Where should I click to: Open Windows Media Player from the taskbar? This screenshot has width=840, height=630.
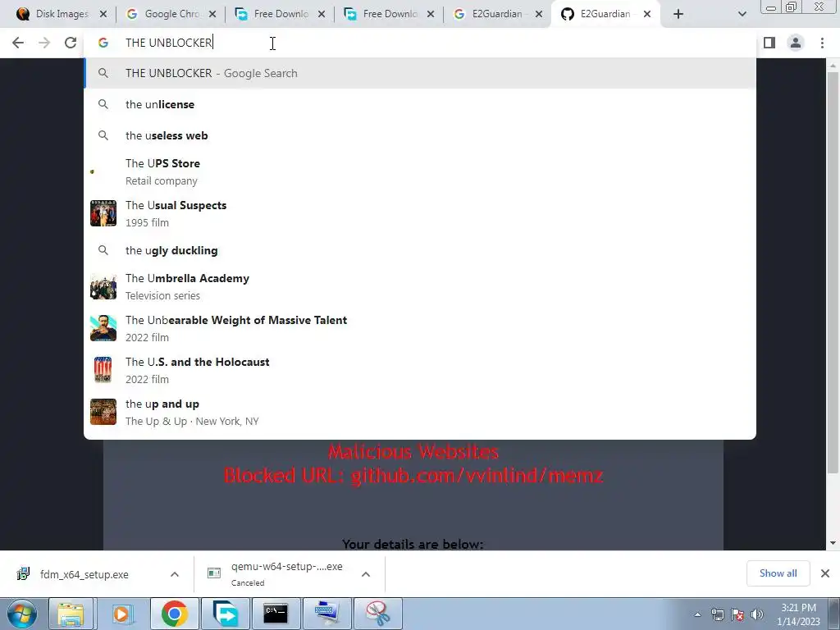(x=121, y=614)
